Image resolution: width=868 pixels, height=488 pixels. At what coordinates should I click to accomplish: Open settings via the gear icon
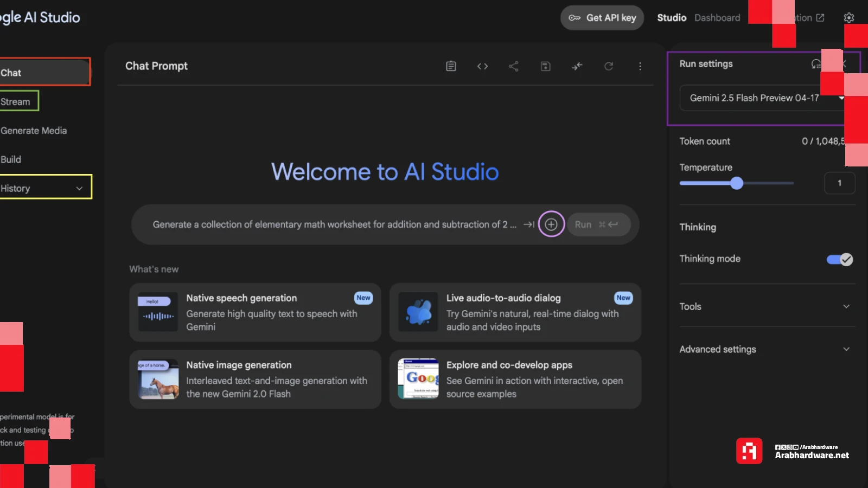pos(849,18)
